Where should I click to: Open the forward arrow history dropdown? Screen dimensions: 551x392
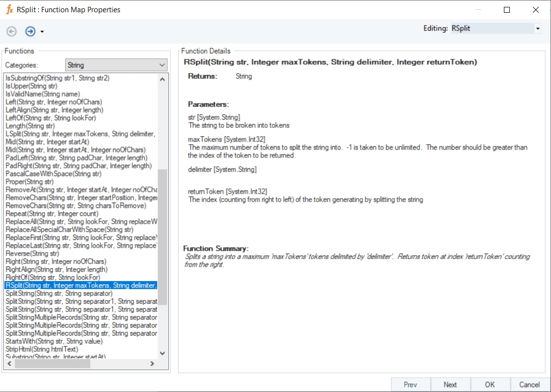pos(42,32)
